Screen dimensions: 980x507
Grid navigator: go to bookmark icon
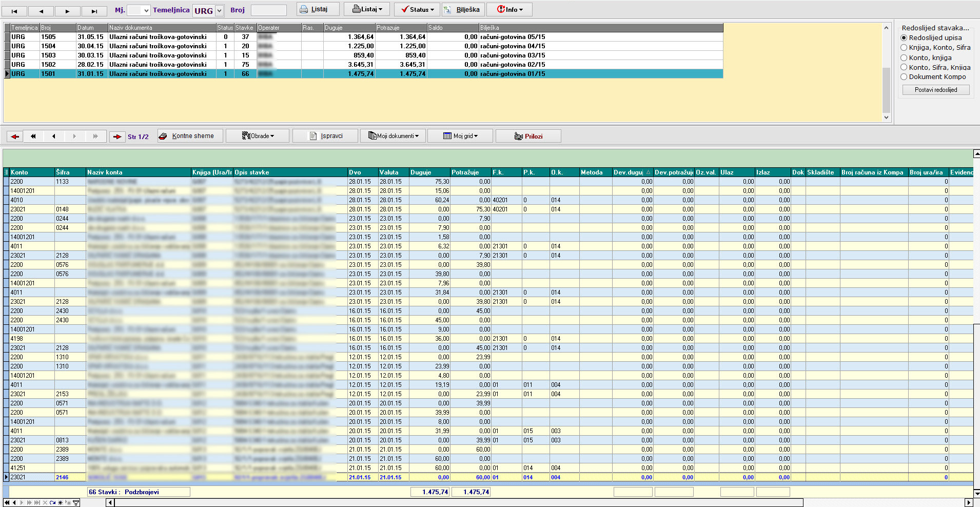point(68,503)
